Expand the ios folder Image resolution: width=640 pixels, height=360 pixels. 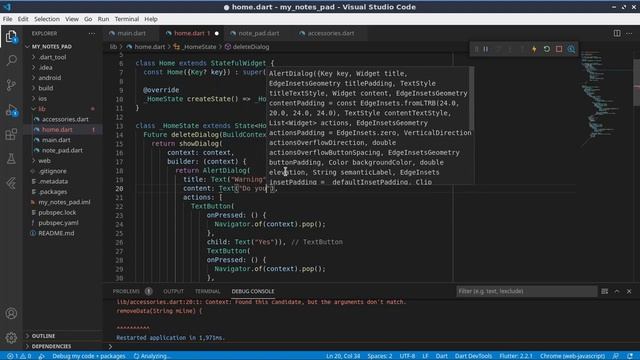pos(42,98)
